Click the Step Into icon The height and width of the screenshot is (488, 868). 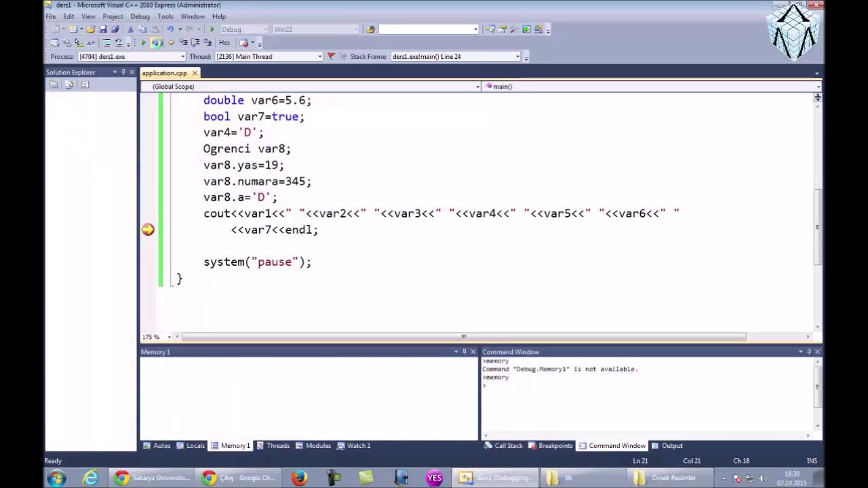183,42
